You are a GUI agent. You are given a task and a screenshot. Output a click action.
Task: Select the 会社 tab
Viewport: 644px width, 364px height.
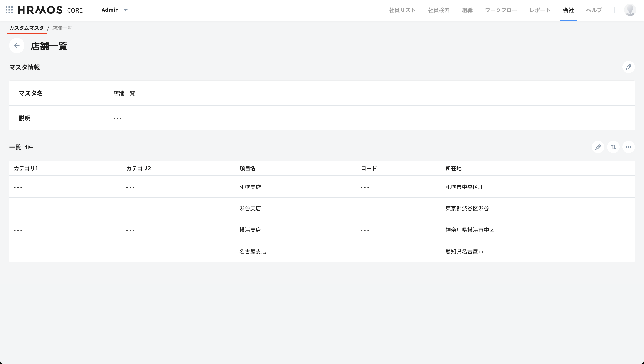(568, 10)
